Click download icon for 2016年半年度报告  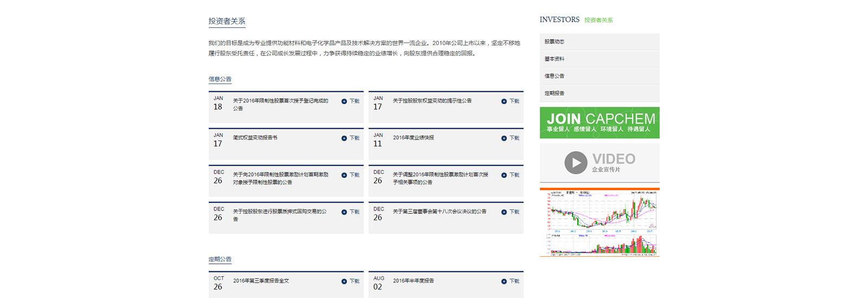pyautogui.click(x=504, y=281)
